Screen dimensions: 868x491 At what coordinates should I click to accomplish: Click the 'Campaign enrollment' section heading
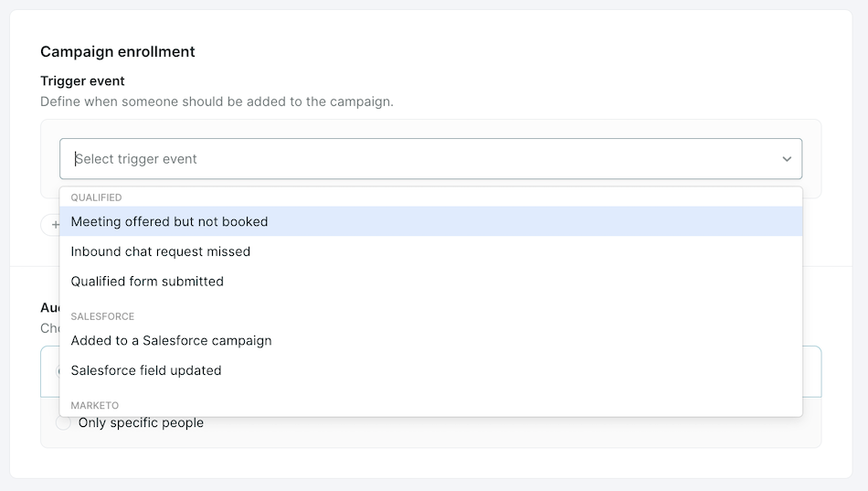pyautogui.click(x=117, y=51)
